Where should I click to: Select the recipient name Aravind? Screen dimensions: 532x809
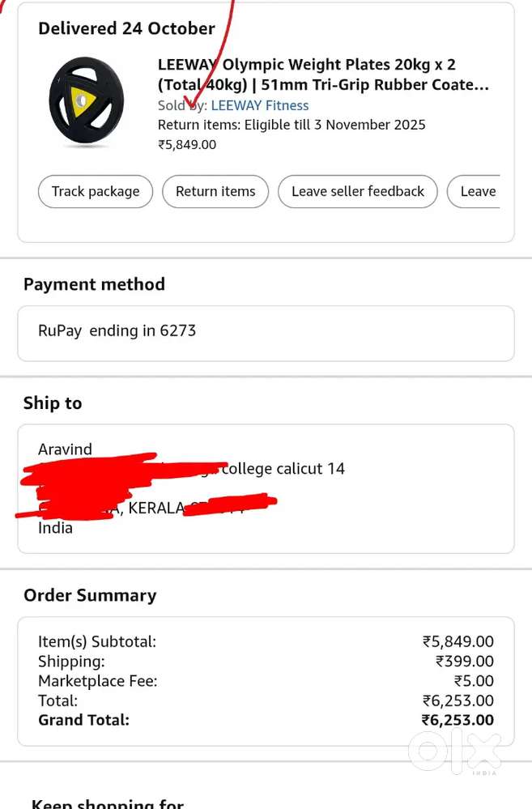tap(65, 449)
